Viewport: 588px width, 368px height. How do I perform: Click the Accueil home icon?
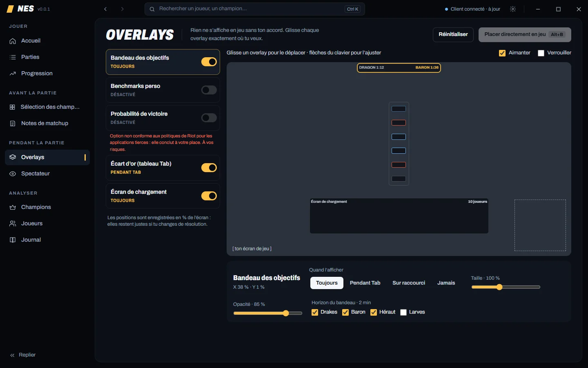[13, 41]
